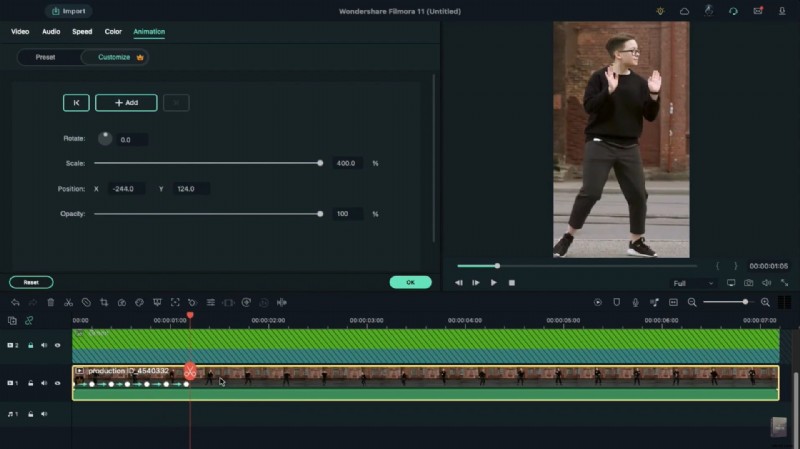Viewport: 800px width, 449px height.
Task: Switch to the Audio tab
Action: [x=51, y=32]
